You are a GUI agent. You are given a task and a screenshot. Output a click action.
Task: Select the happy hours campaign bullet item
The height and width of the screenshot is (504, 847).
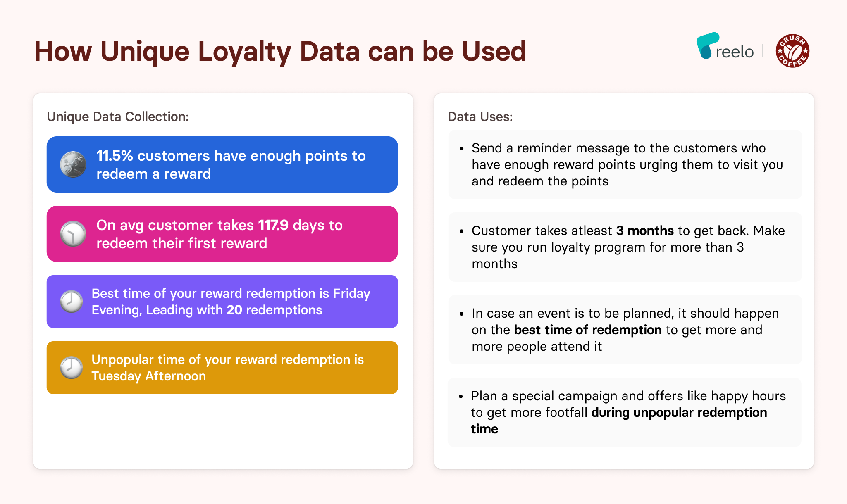point(624,412)
